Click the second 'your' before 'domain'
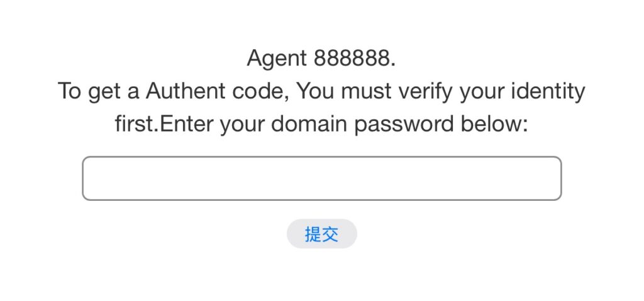 [243, 125]
